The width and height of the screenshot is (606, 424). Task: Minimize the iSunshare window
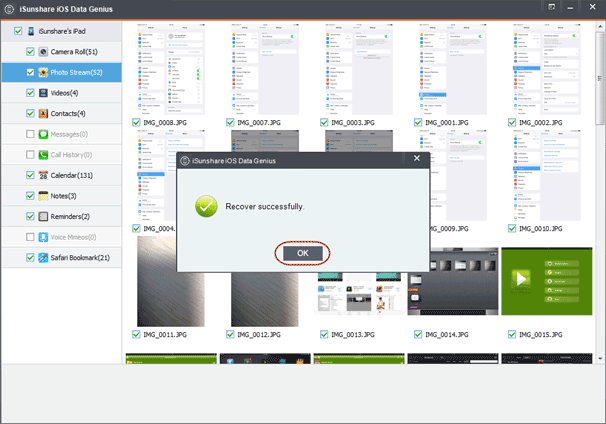coord(570,7)
